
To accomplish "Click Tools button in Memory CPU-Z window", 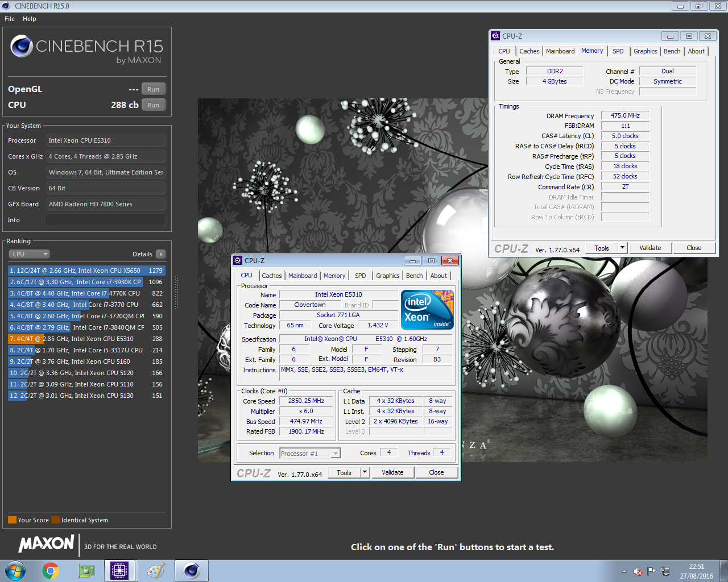I will pos(602,248).
